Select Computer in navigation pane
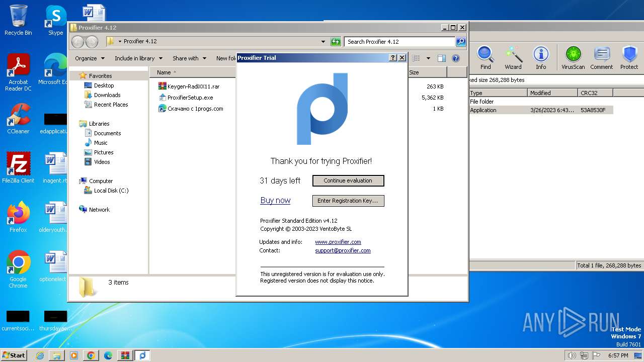This screenshot has height=362, width=644. (x=101, y=181)
